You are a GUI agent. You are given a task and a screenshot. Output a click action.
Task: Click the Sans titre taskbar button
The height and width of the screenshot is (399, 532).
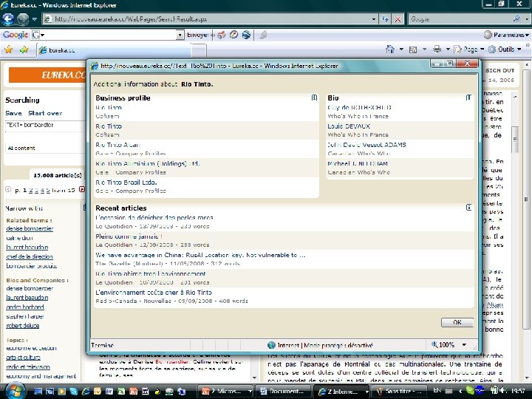pyautogui.click(x=400, y=391)
